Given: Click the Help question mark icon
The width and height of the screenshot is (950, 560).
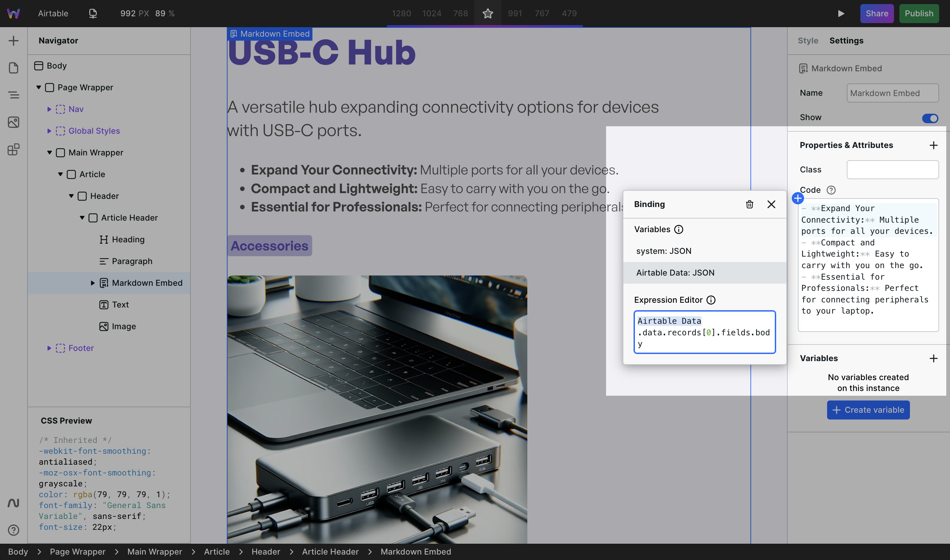Looking at the screenshot, I should (x=14, y=530).
